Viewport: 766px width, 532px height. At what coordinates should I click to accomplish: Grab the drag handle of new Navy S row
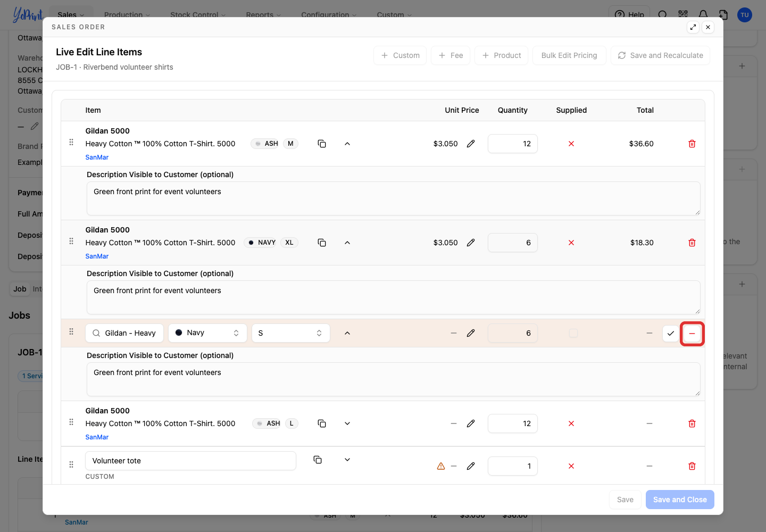(71, 332)
